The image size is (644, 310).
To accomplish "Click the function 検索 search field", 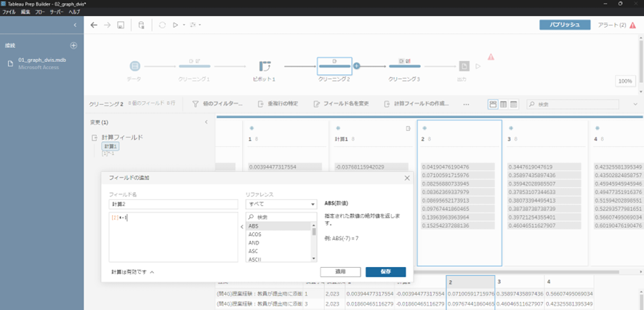I will [x=281, y=217].
